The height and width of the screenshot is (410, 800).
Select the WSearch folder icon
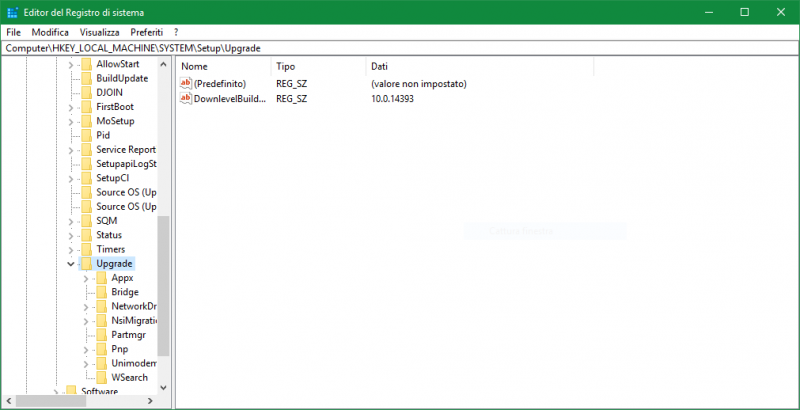point(102,378)
